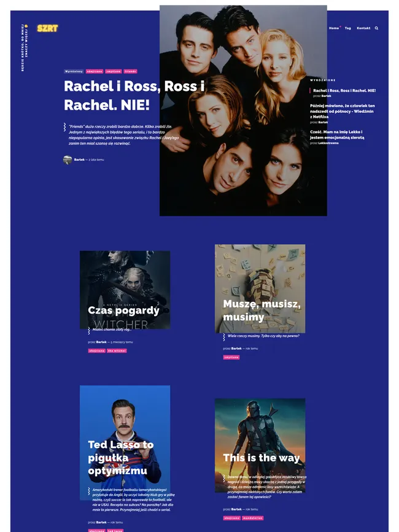Go to the Home menu item
Viewport: 399px width, 532px height.
pos(334,28)
